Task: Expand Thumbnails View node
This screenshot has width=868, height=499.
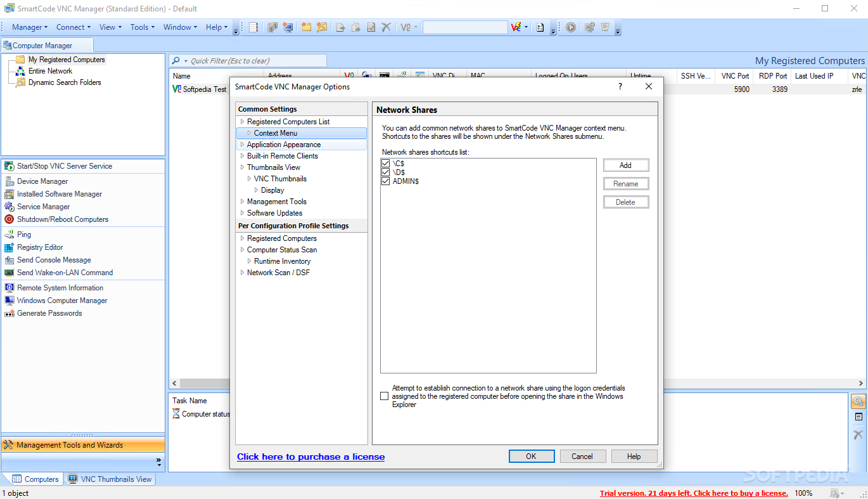Action: pos(242,167)
